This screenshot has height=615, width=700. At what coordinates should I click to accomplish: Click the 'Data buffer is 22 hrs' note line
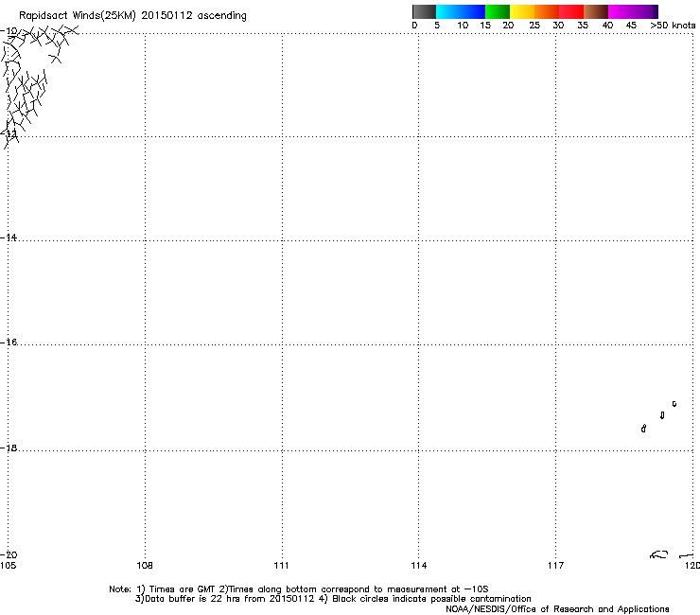coord(333,599)
